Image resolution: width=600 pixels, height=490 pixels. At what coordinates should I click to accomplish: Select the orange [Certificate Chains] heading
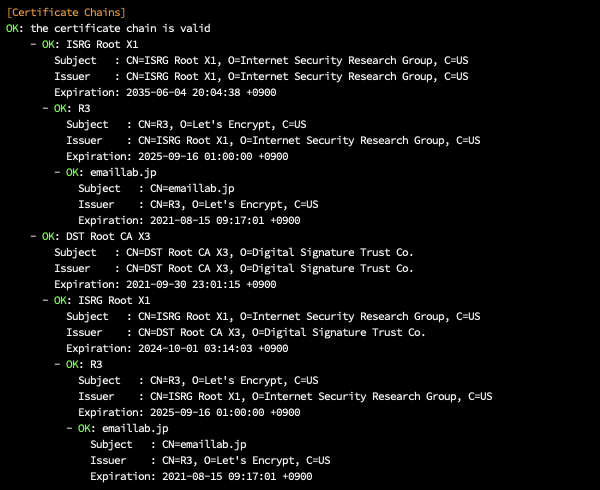point(66,12)
